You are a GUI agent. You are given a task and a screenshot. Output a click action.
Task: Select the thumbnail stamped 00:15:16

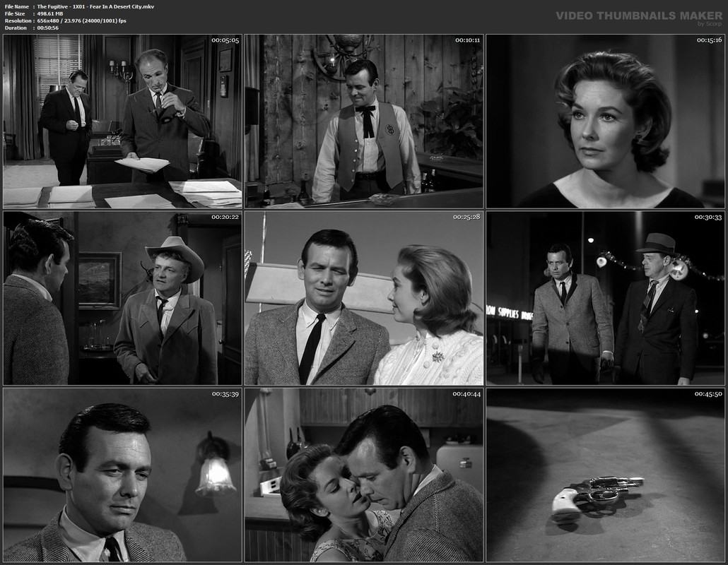[x=606, y=121]
